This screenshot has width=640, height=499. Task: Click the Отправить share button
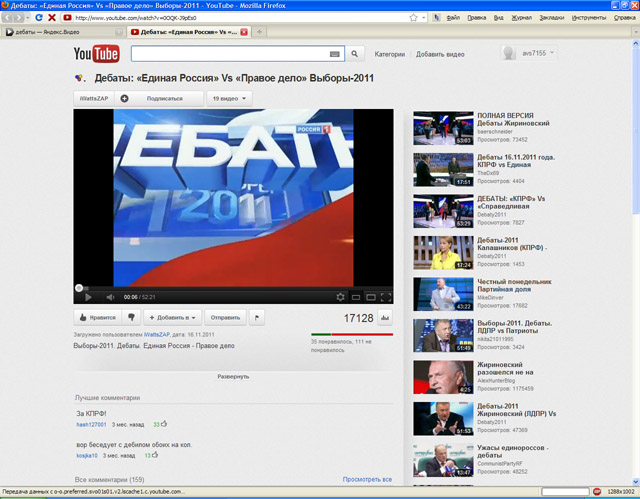pos(226,317)
